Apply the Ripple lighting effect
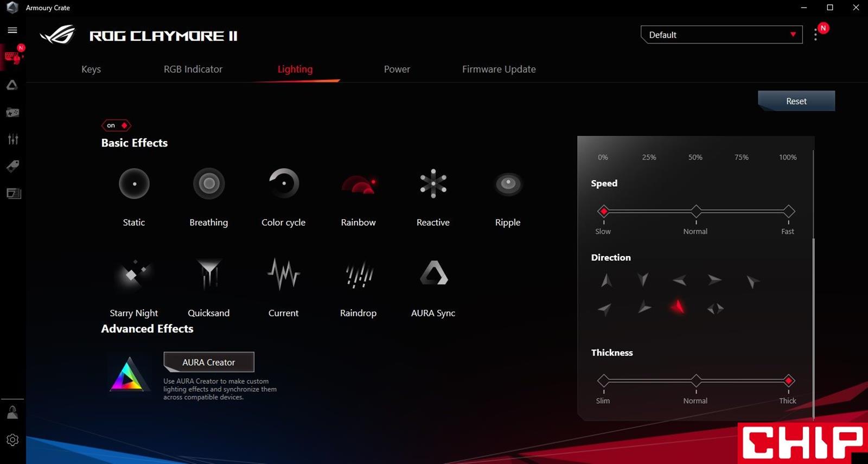The height and width of the screenshot is (464, 868). pyautogui.click(x=508, y=184)
